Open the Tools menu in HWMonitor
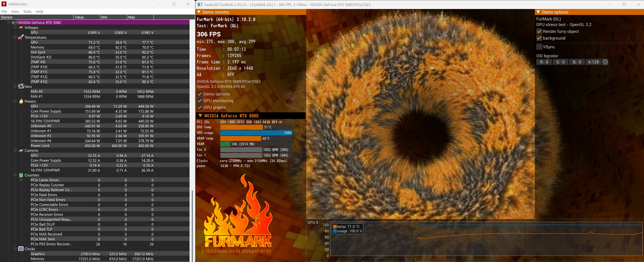 [27, 11]
